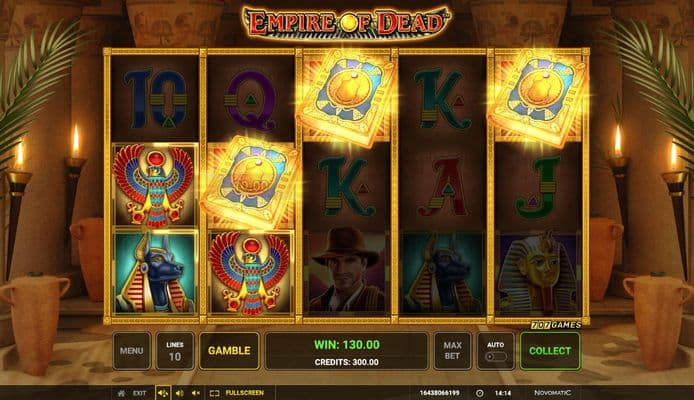This screenshot has width=694, height=400.
Task: Click the Gamble button
Action: click(x=229, y=351)
